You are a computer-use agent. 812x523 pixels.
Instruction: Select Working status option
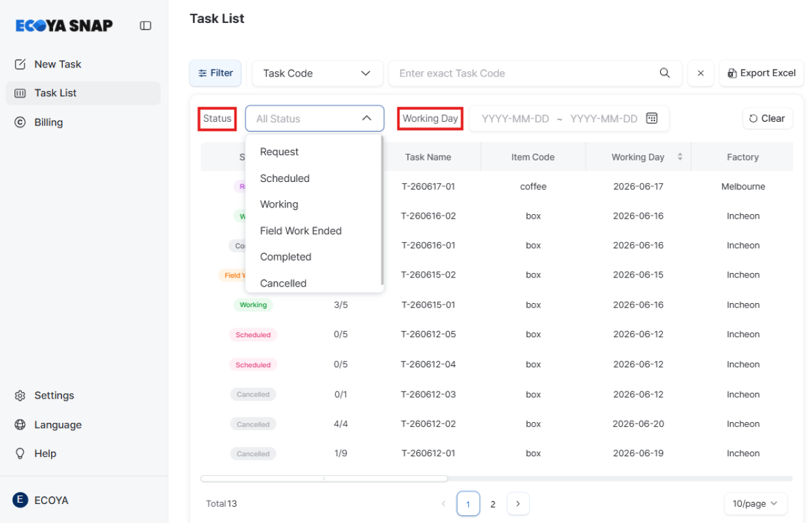pyautogui.click(x=314, y=204)
